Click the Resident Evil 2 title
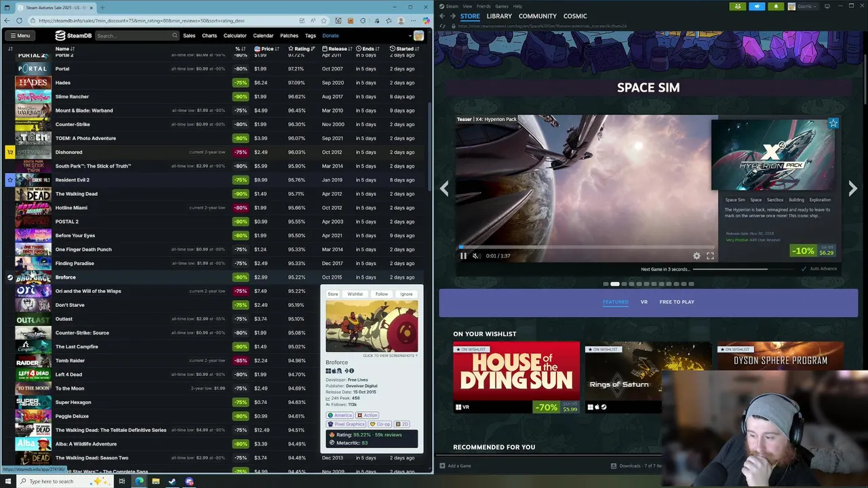 click(73, 180)
